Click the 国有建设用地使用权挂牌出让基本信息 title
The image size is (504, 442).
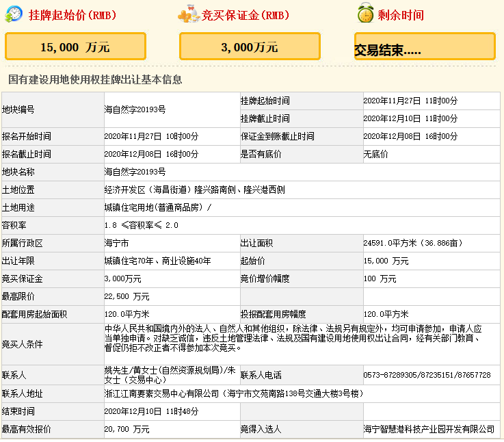click(95, 79)
